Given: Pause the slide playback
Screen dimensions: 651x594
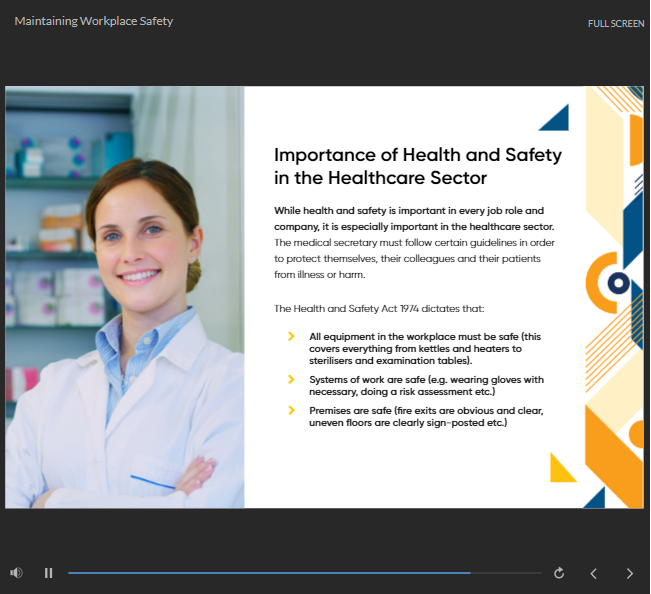Looking at the screenshot, I should [x=48, y=573].
